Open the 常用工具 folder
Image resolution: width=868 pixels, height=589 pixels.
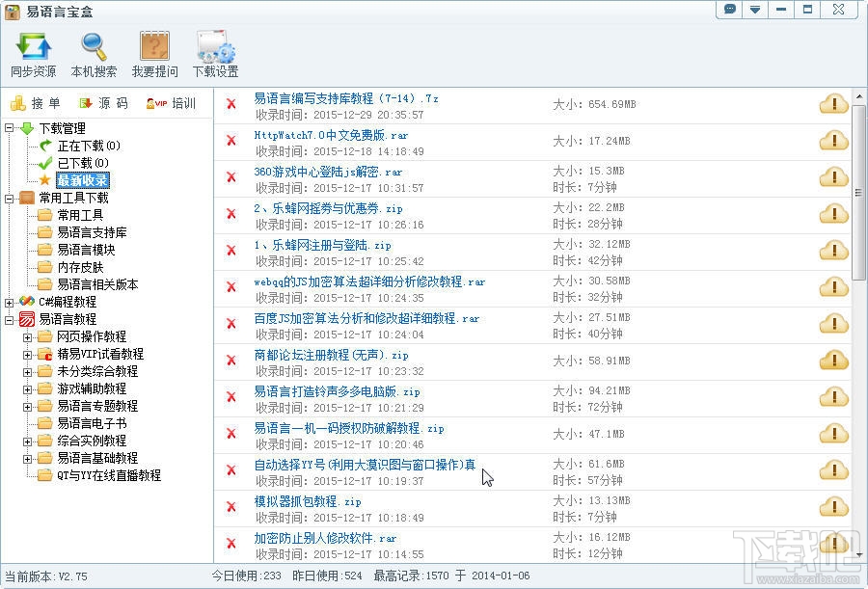80,215
